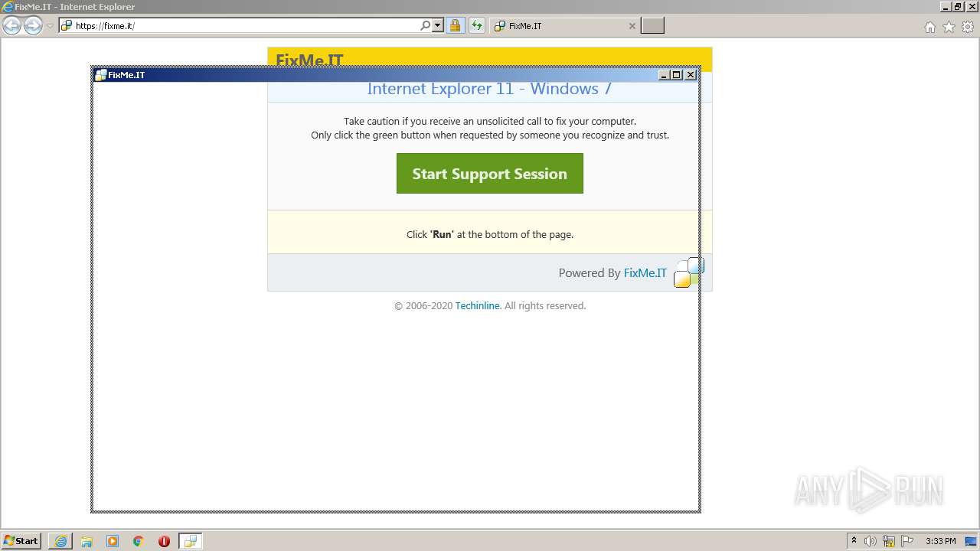Open a new tab button

click(652, 26)
